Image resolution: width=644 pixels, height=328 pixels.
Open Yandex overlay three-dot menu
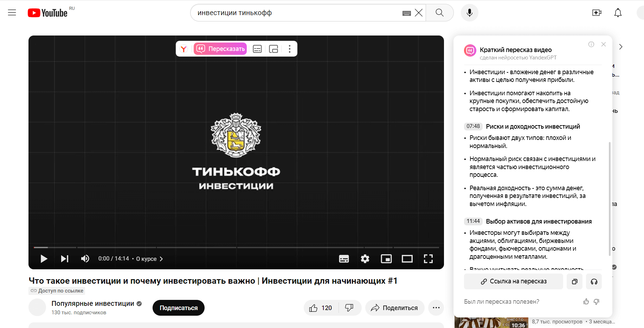pos(290,49)
